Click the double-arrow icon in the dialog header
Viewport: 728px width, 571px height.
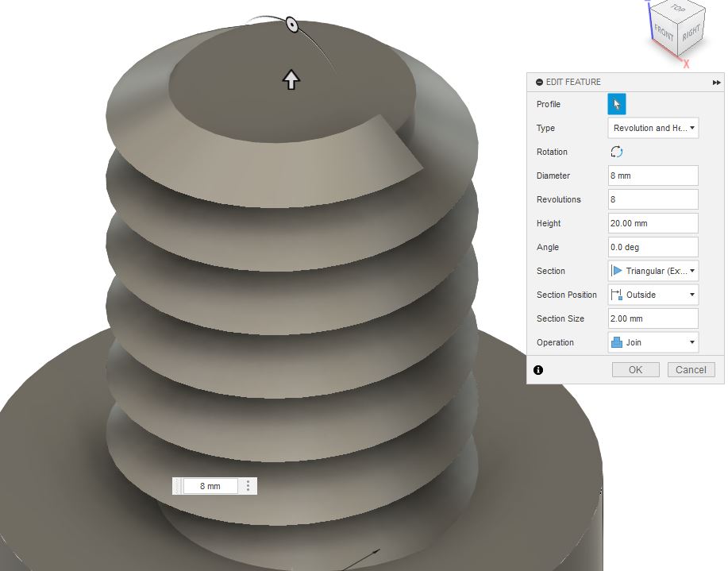(716, 83)
